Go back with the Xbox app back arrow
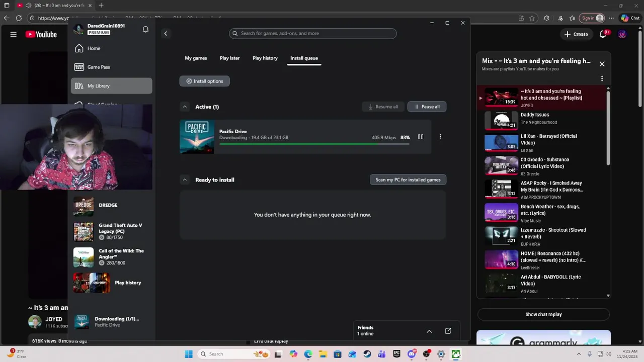This screenshot has height=362, width=644. 166,34
